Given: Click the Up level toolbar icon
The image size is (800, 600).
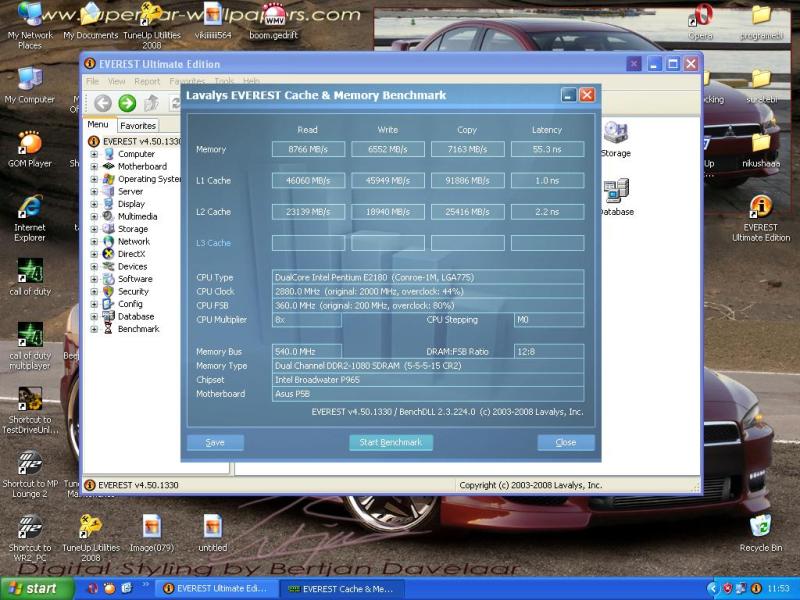Looking at the screenshot, I should (152, 103).
